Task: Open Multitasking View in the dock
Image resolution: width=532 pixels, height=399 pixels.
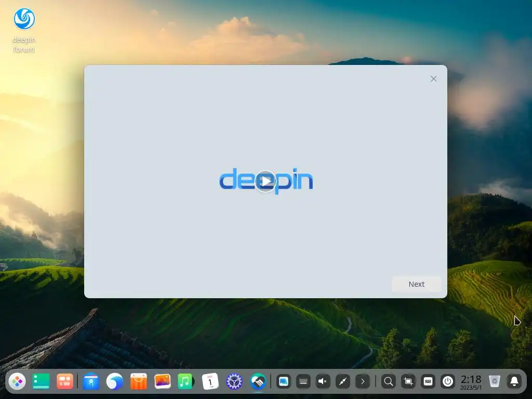Action: coord(65,381)
